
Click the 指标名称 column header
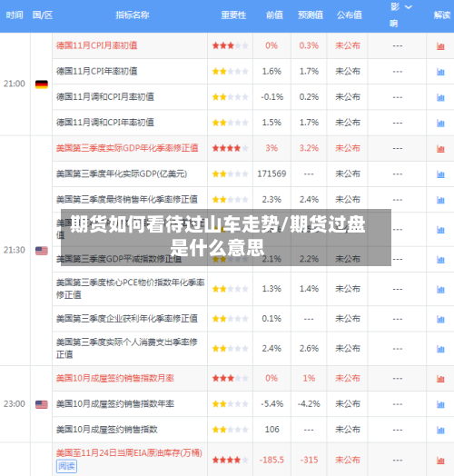(133, 15)
